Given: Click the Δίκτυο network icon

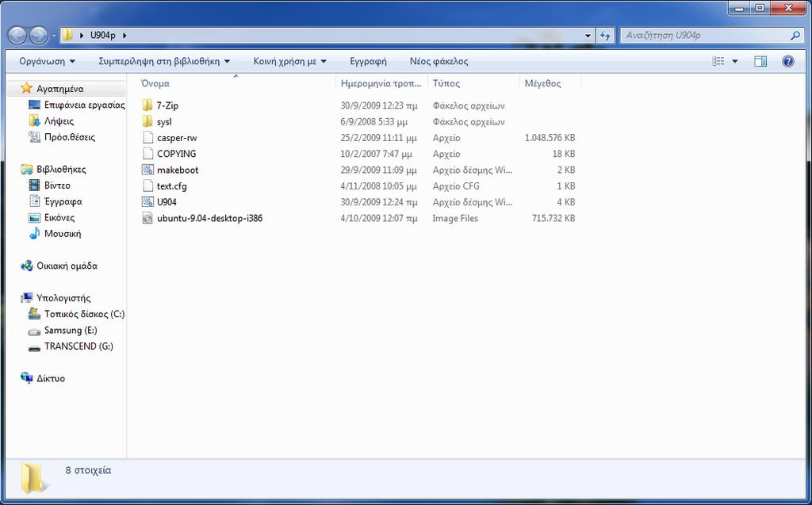Looking at the screenshot, I should (26, 377).
